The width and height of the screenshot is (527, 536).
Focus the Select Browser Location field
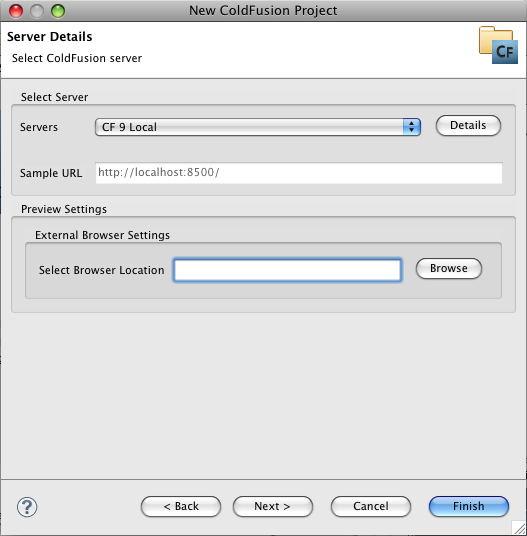coord(287,270)
